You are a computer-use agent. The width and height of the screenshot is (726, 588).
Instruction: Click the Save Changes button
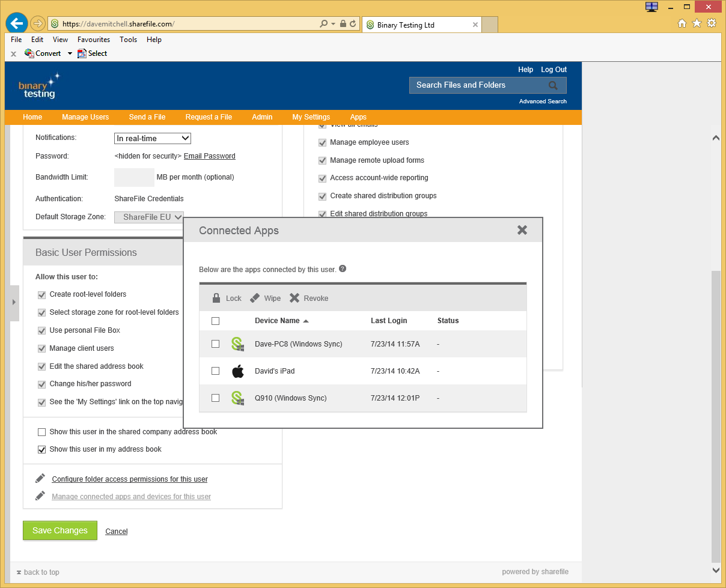click(x=60, y=530)
